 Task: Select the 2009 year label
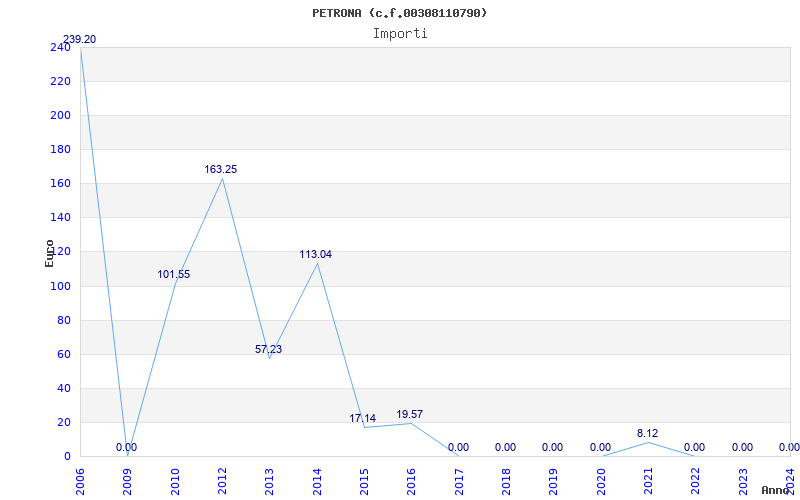(128, 482)
